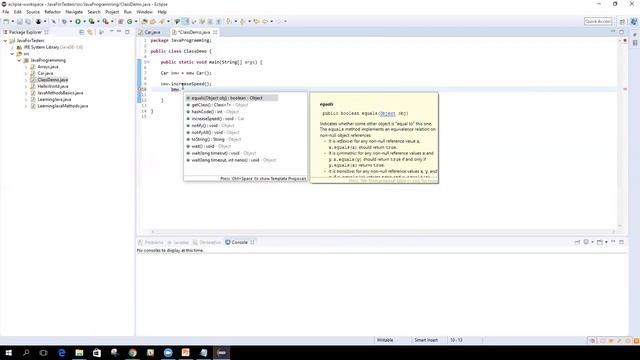
Task: Click the New Java Package toolbar icon
Action: click(121, 21)
